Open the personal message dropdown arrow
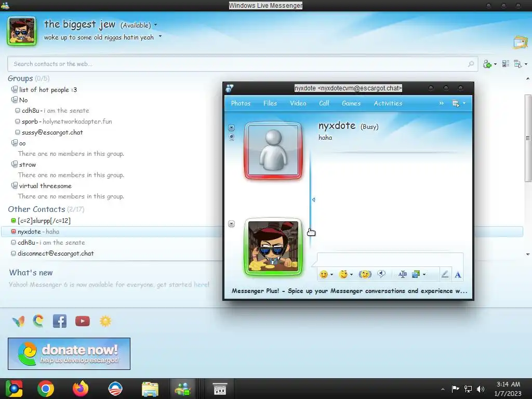The width and height of the screenshot is (532, 399). 160,36
